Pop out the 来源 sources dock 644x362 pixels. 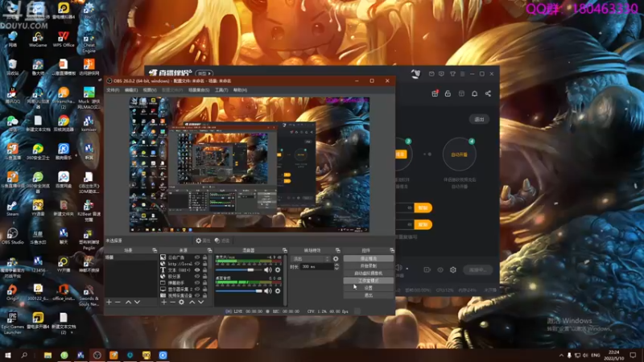[209, 250]
